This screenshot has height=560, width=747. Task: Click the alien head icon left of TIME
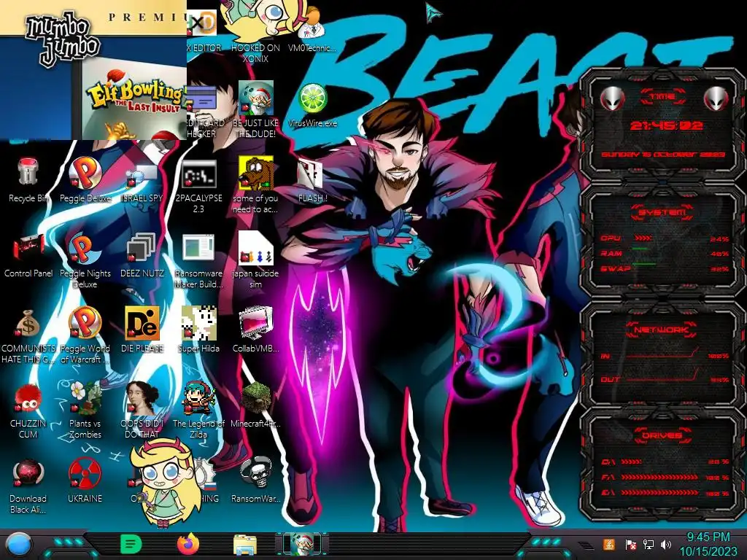tap(612, 99)
